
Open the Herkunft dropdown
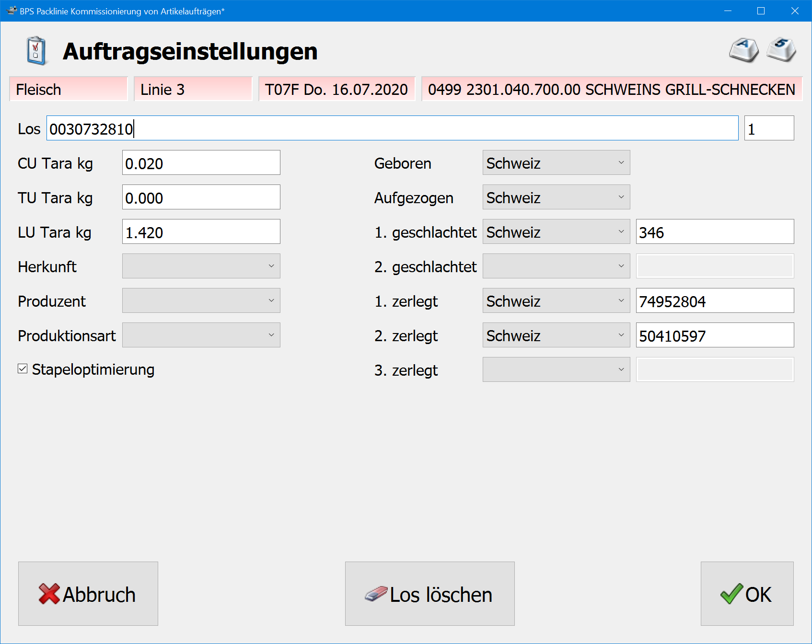[201, 266]
